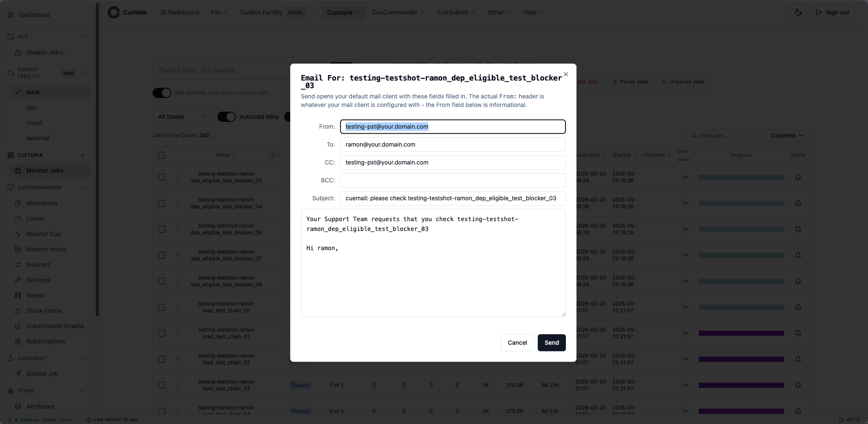Open Monitor Hosts in the sidebar
The width and height of the screenshot is (868, 424).
click(46, 249)
